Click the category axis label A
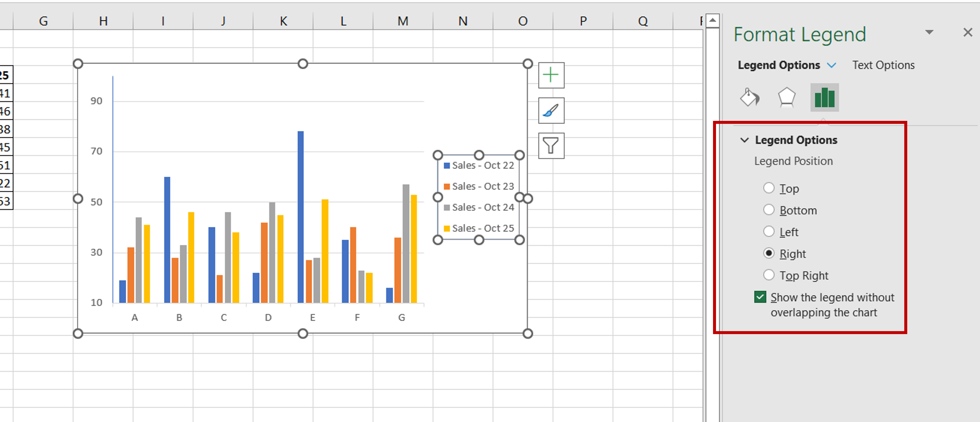This screenshot has width=980, height=422. click(x=135, y=317)
